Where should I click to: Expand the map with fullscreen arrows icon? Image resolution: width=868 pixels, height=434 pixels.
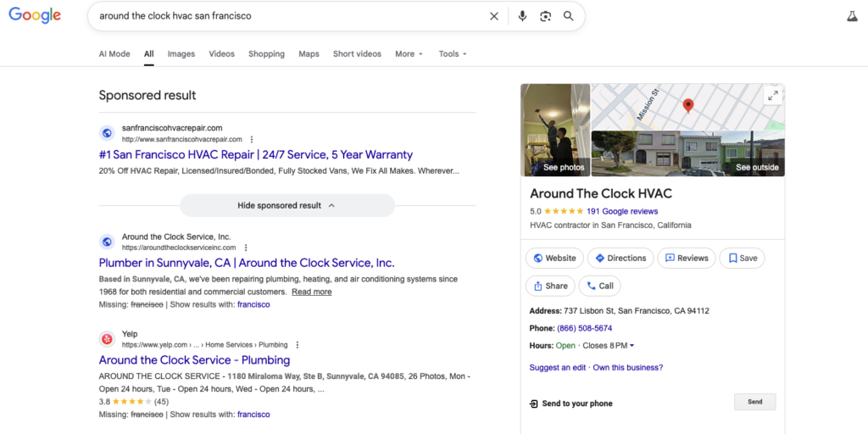tap(773, 95)
